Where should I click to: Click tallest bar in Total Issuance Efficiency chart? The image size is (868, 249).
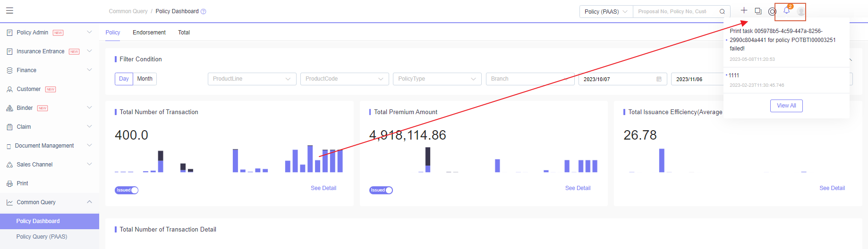coord(662,160)
